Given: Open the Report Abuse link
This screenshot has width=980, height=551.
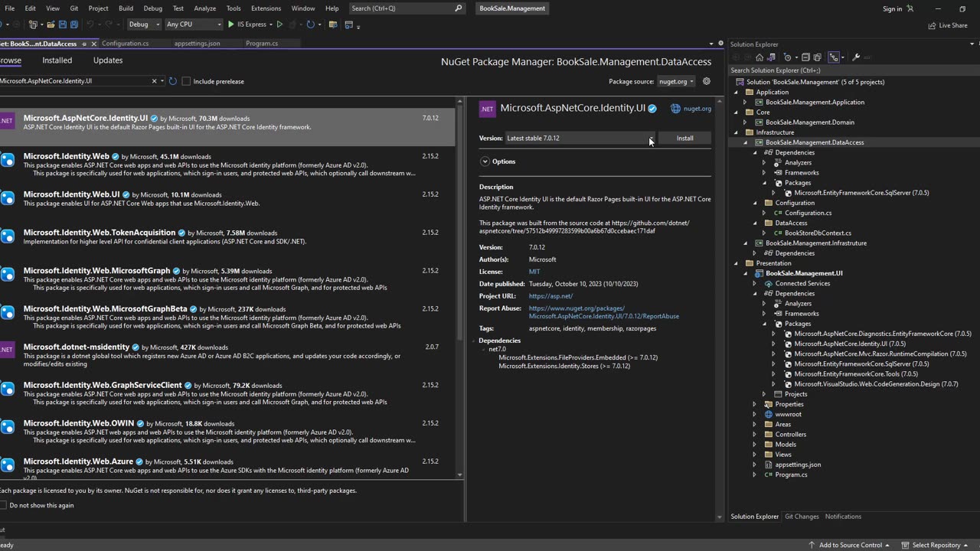Looking at the screenshot, I should pos(604,312).
